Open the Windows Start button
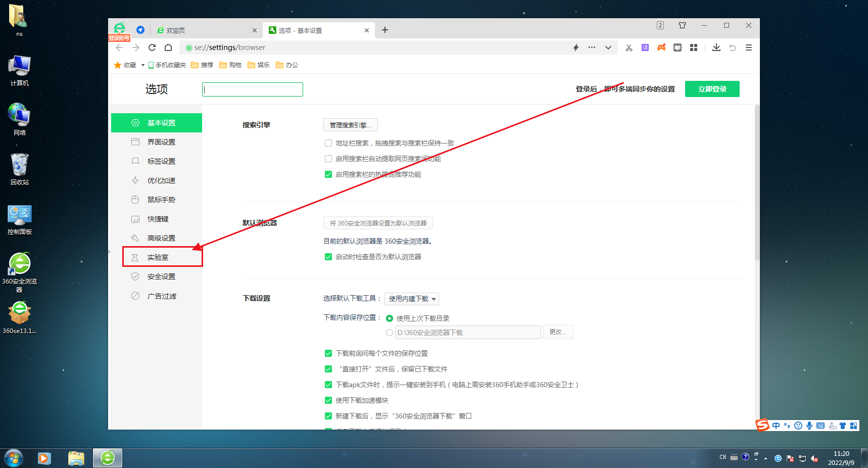The width and height of the screenshot is (868, 468). tap(14, 458)
